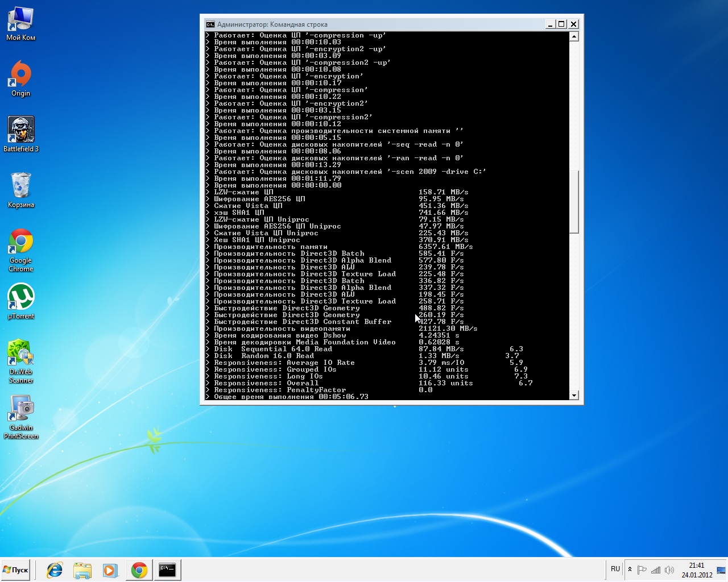
Task: Select the Origin desktop shortcut
Action: 21,79
